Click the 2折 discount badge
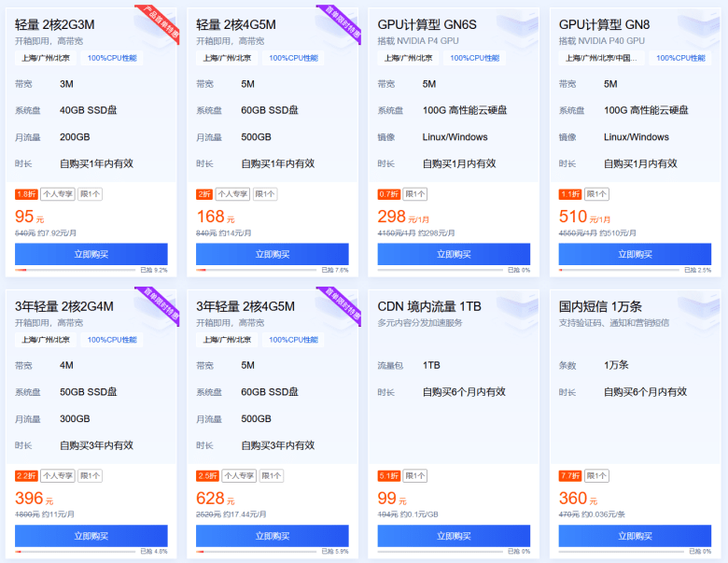This screenshot has width=728, height=563. click(204, 194)
